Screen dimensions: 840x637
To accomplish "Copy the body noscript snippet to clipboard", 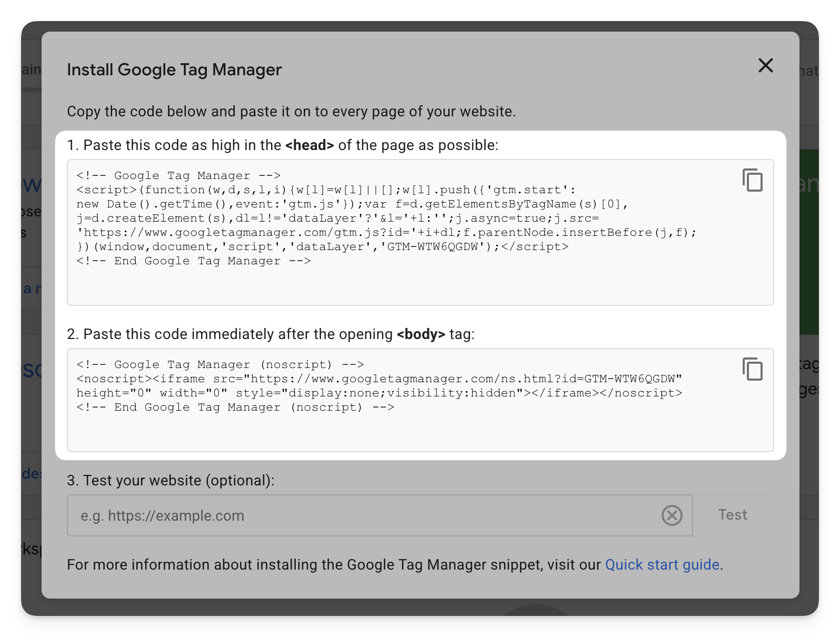I will pyautogui.click(x=752, y=369).
